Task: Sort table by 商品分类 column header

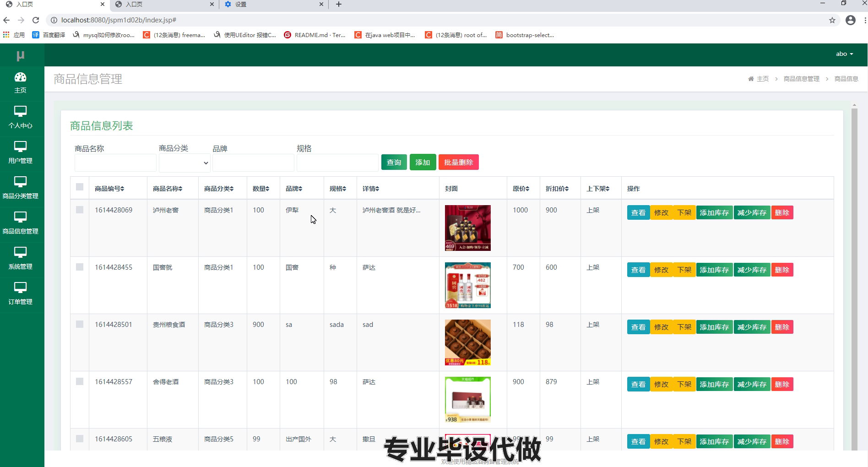Action: click(x=219, y=189)
